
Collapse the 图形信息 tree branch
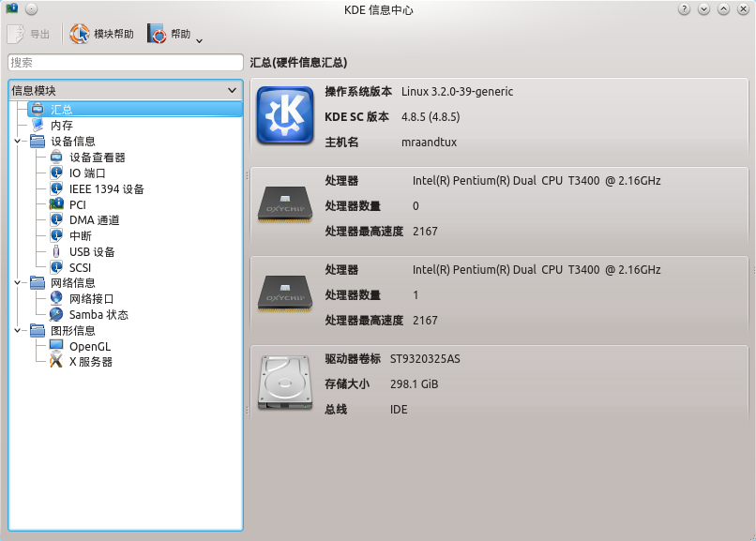click(x=18, y=330)
